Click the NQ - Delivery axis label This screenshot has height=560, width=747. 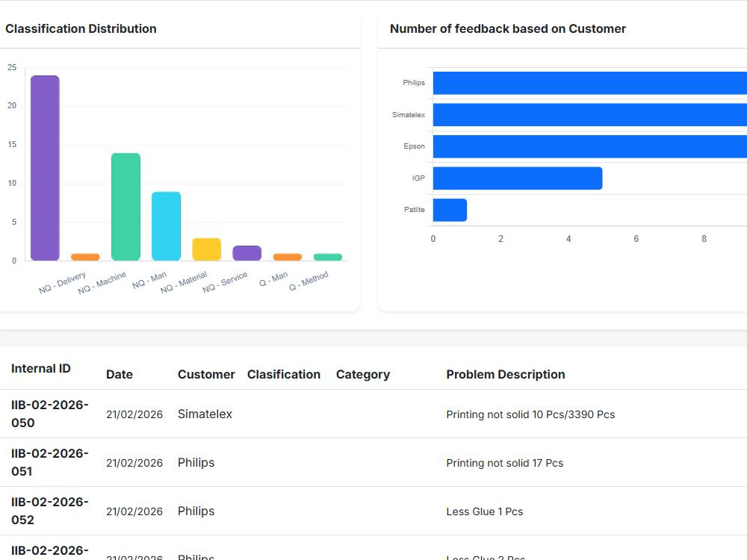click(x=63, y=283)
